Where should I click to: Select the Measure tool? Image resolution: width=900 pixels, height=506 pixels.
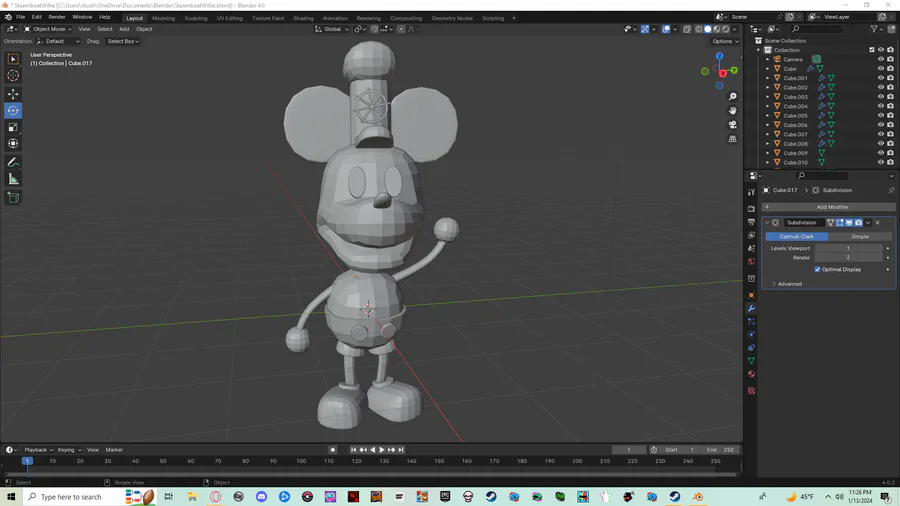13,180
